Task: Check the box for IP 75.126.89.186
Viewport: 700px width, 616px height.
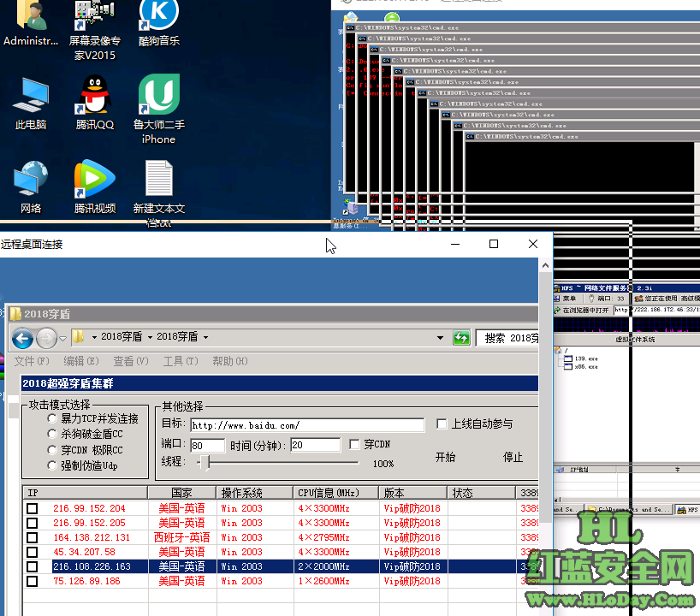Action: pyautogui.click(x=33, y=581)
